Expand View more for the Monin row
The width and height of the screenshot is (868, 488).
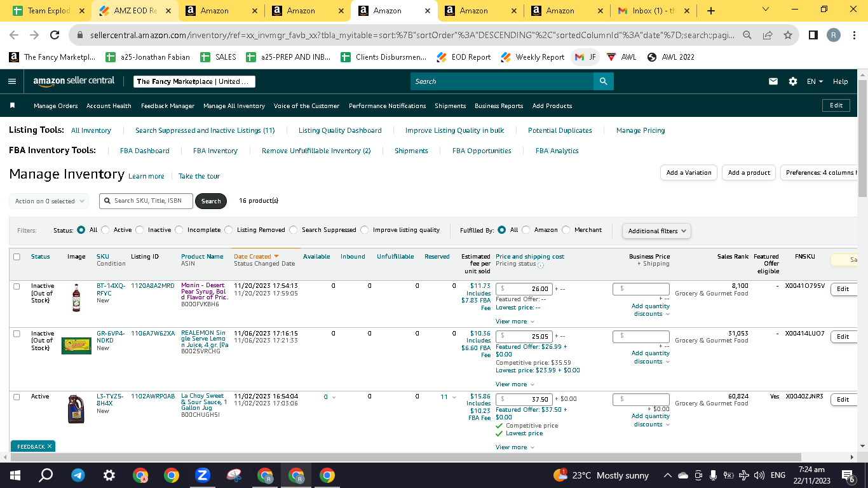pos(515,322)
